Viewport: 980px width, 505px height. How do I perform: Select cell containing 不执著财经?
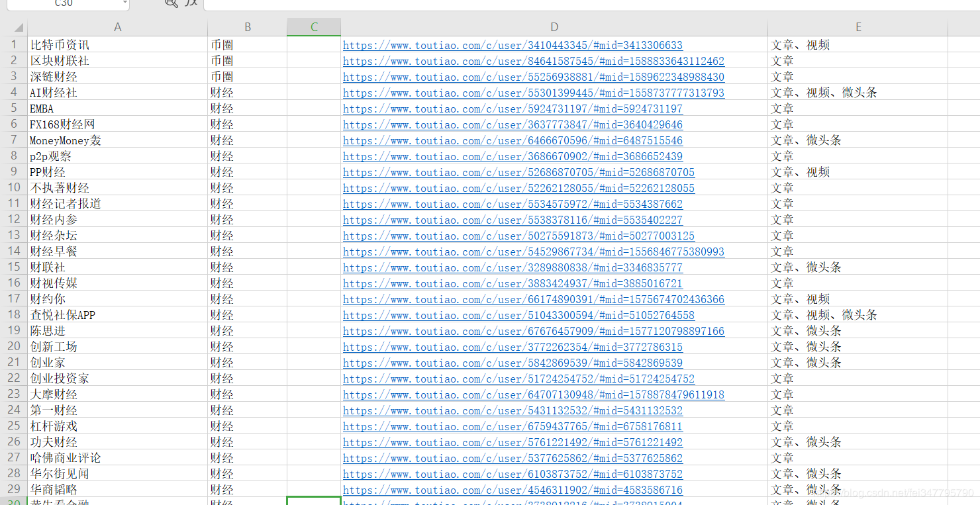pos(117,187)
